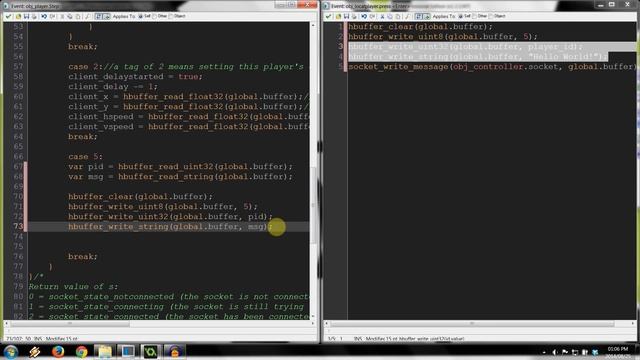Image resolution: width=640 pixels, height=360 pixels.
Task: Select Object radio in obj_player Step window
Action: click(177, 16)
